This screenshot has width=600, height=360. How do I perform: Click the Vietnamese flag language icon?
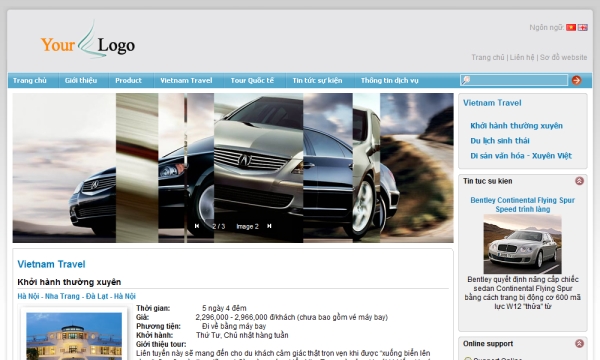click(571, 28)
